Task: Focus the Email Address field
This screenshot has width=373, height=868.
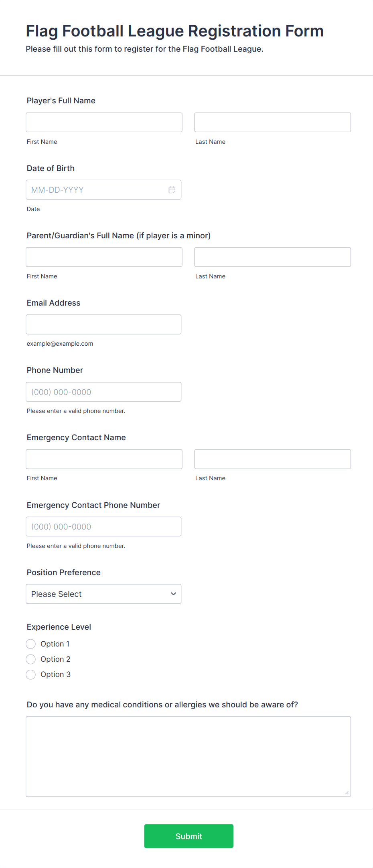Action: (x=103, y=324)
